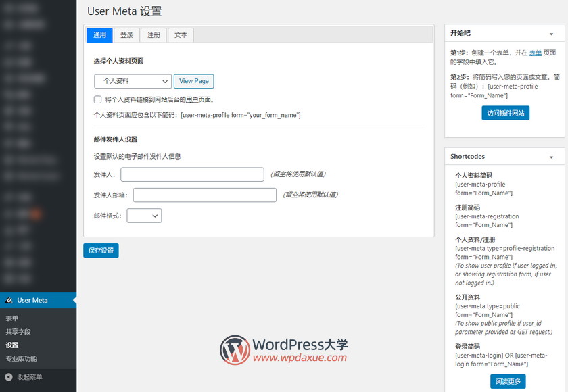Viewport: 568px width, 392px height.
Task: Select the 通用 tab
Action: point(99,35)
